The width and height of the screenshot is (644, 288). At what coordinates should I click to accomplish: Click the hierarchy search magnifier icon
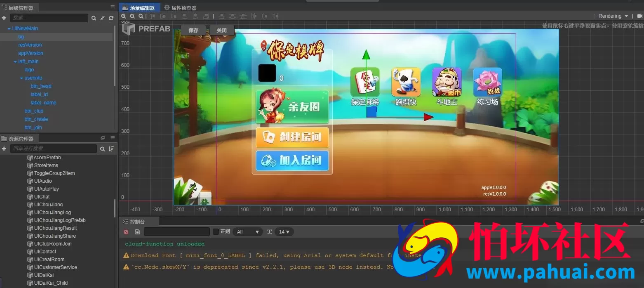(94, 18)
